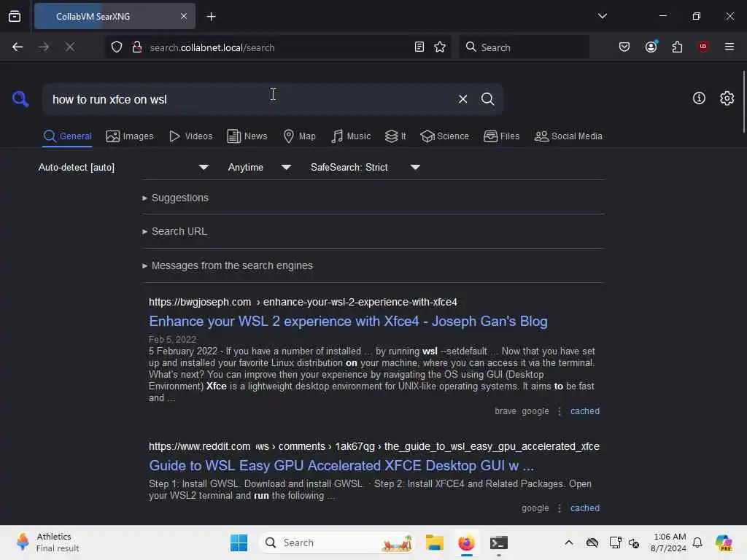Switch to the Map category
747x560 pixels.
pyautogui.click(x=299, y=136)
